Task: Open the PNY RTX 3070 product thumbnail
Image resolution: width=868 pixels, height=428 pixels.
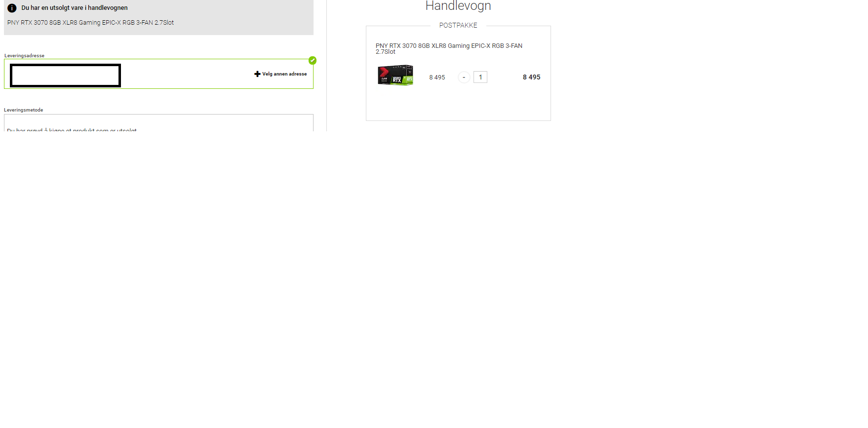Action: (395, 75)
